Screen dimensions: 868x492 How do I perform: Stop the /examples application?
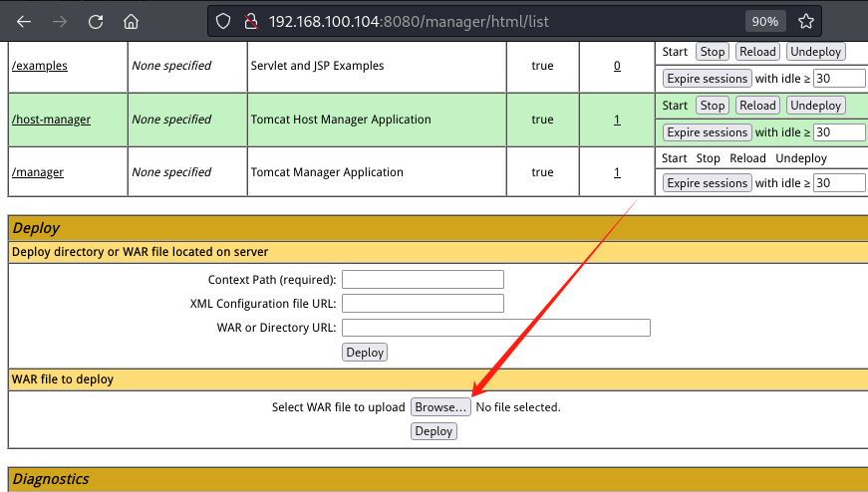[712, 52]
